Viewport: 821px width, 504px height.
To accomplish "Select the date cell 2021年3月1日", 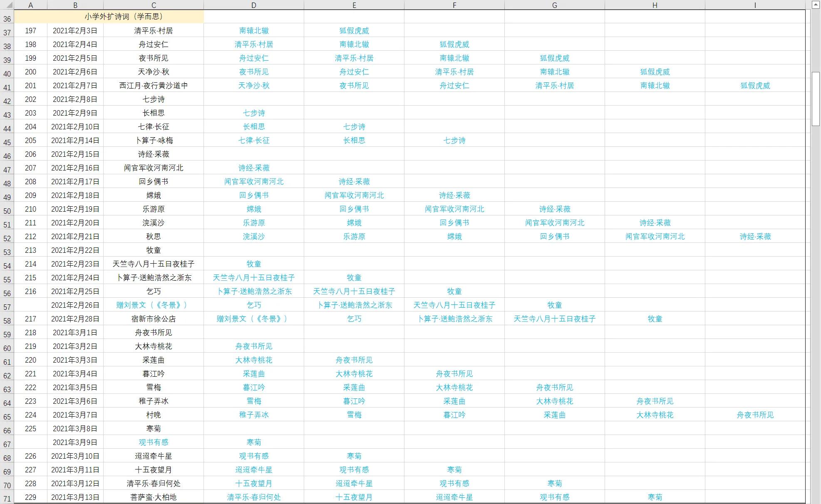I will (x=75, y=332).
